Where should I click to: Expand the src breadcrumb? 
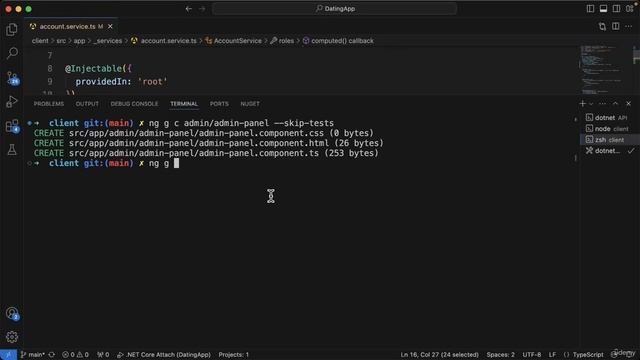click(61, 41)
